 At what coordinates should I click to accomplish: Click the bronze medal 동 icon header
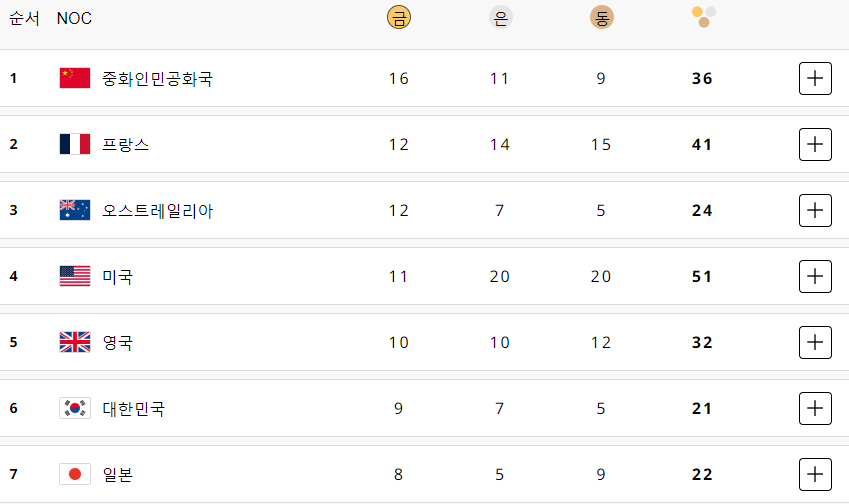(x=602, y=17)
